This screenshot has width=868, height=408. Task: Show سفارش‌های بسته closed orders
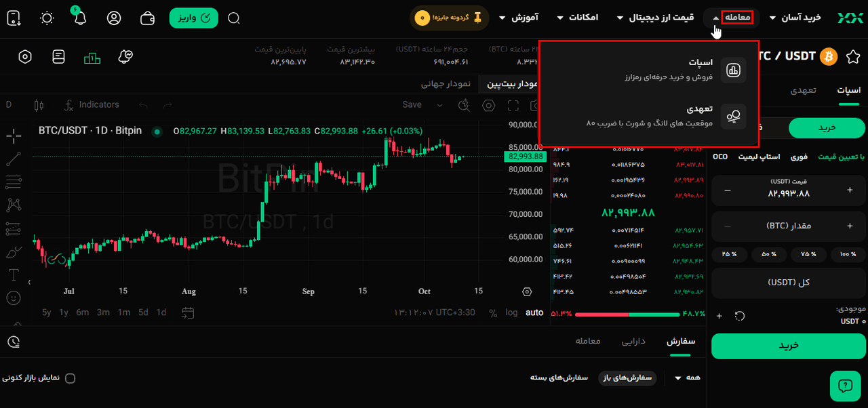click(559, 378)
